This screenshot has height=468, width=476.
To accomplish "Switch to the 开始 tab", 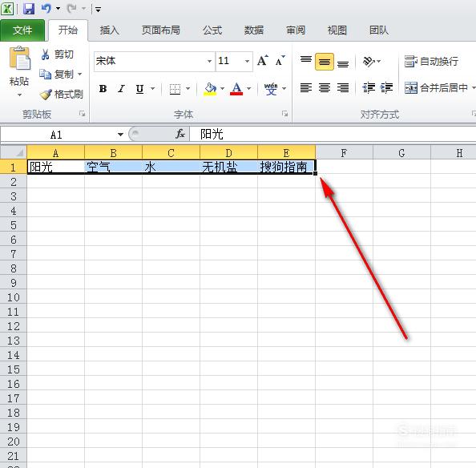I will point(68,30).
